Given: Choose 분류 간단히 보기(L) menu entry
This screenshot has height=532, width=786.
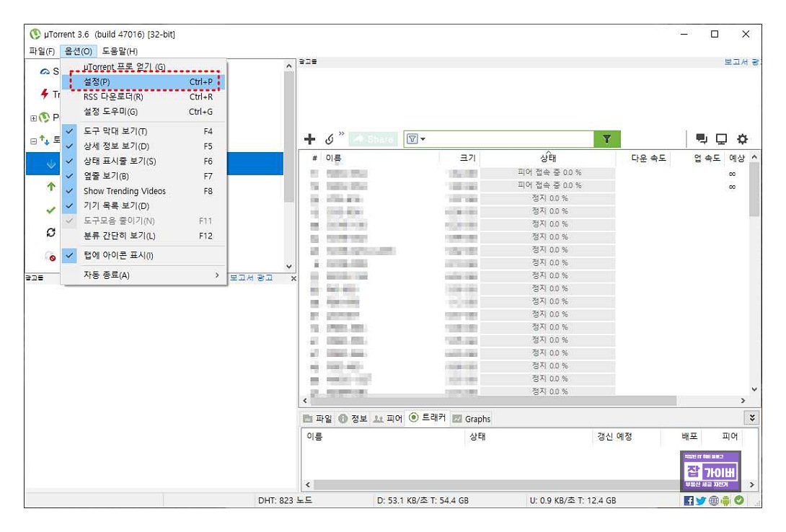Looking at the screenshot, I should [x=143, y=236].
